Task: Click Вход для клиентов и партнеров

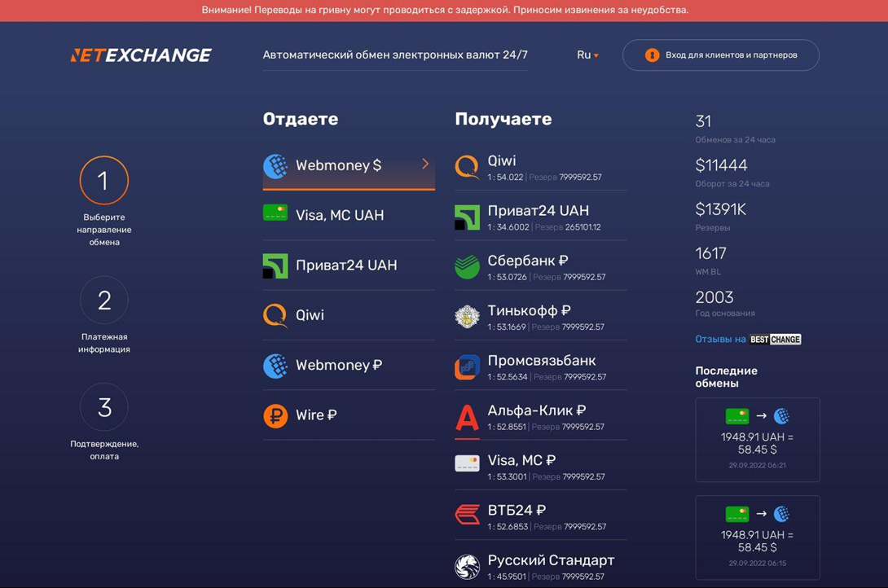Action: 720,55
